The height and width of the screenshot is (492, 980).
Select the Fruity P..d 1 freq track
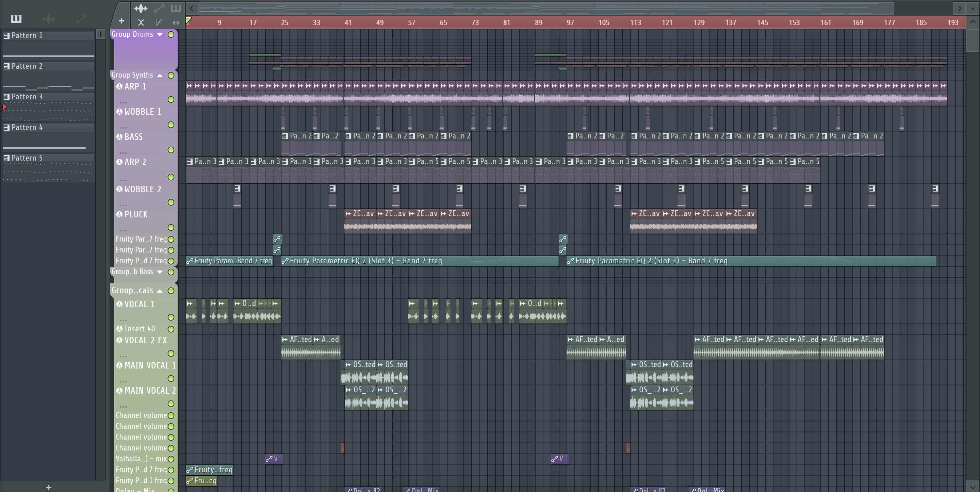point(141,480)
